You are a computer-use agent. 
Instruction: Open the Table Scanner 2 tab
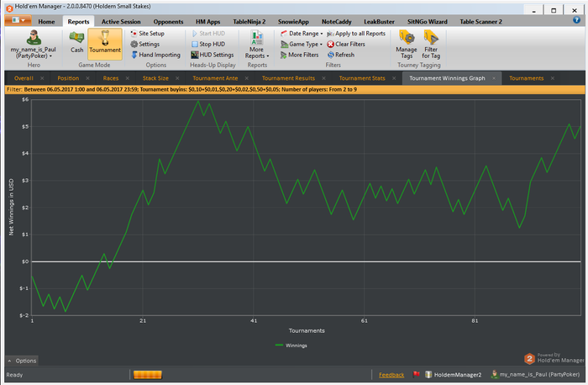point(480,22)
